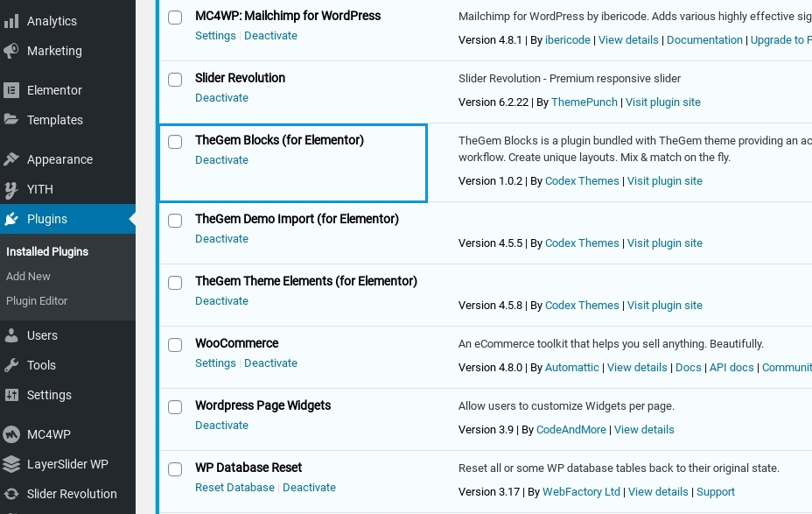The width and height of the screenshot is (812, 514).
Task: View details for the Wordpress Page Widgets plugin
Action: click(x=644, y=430)
